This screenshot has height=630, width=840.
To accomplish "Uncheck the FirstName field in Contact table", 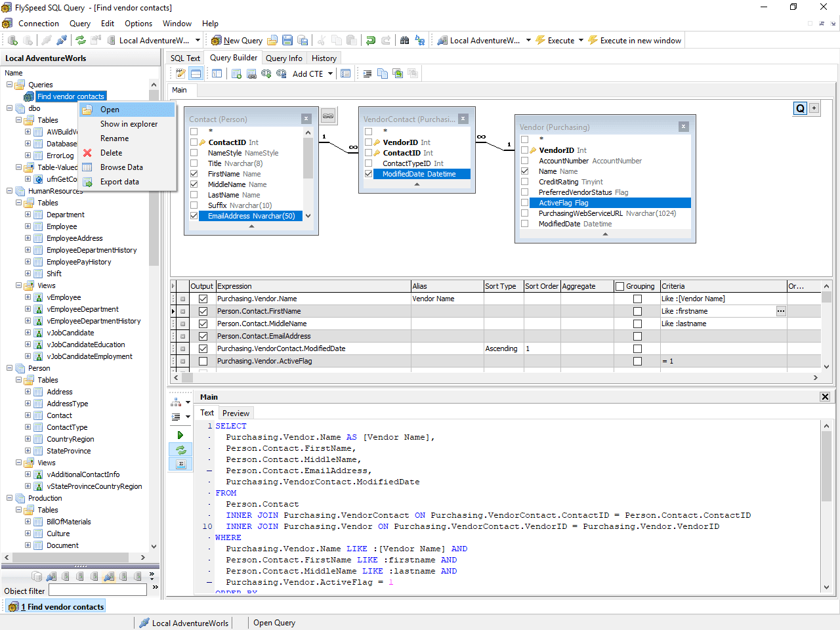I will click(194, 174).
